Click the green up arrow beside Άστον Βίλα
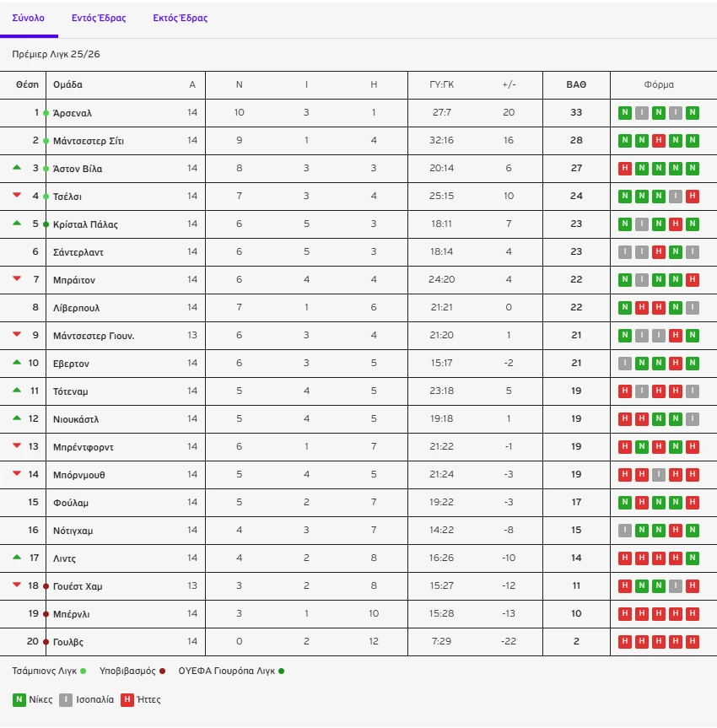 coord(16,168)
